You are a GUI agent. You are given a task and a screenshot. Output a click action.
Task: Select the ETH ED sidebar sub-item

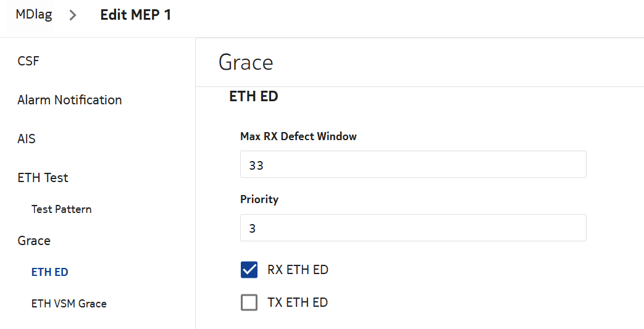pyautogui.click(x=49, y=272)
